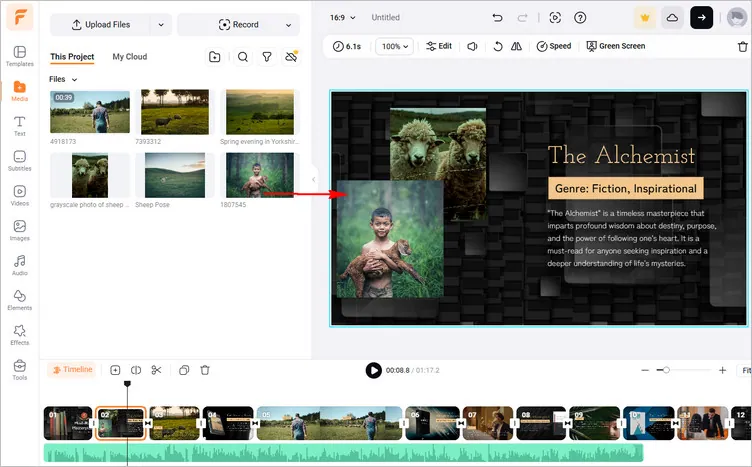Delete selected element with toolbar trash
Screen dimensions: 752x467
click(x=742, y=47)
